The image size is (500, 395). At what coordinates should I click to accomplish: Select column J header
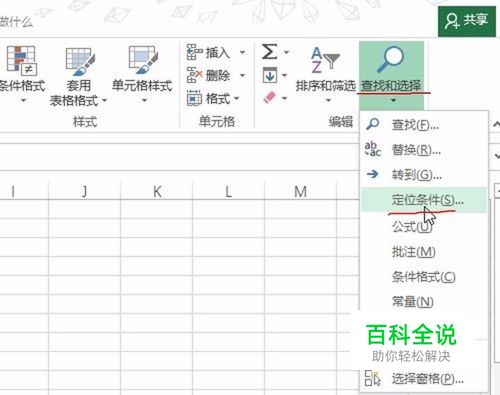pyautogui.click(x=84, y=192)
